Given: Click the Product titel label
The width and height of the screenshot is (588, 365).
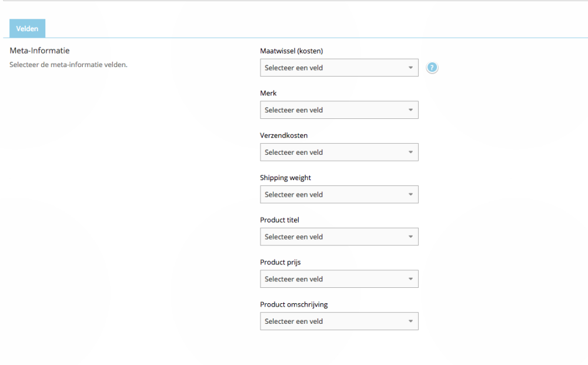Looking at the screenshot, I should click(279, 220).
